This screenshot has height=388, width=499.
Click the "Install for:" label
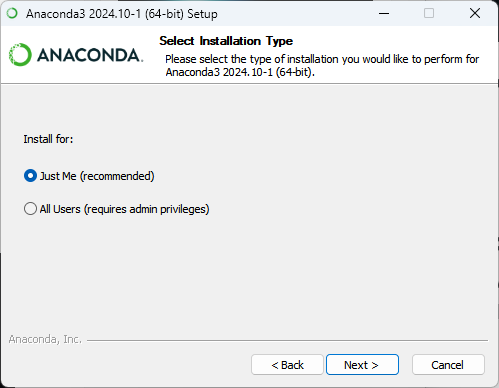(48, 139)
